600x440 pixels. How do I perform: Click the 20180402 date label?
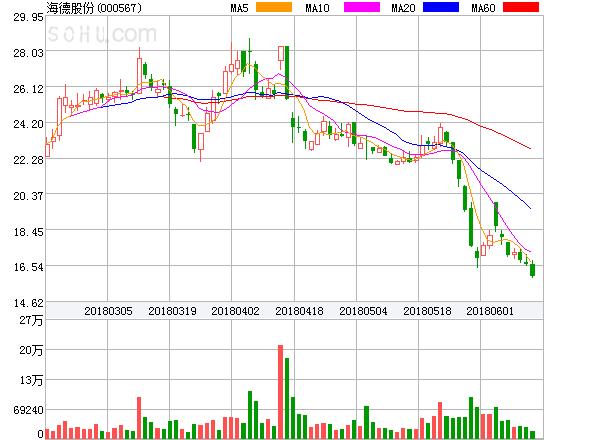(x=235, y=311)
